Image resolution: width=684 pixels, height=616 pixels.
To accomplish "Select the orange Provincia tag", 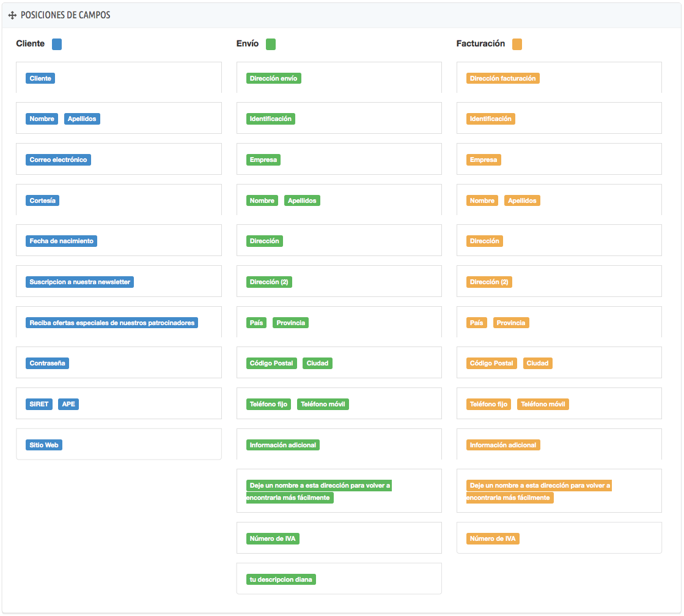I will [511, 323].
